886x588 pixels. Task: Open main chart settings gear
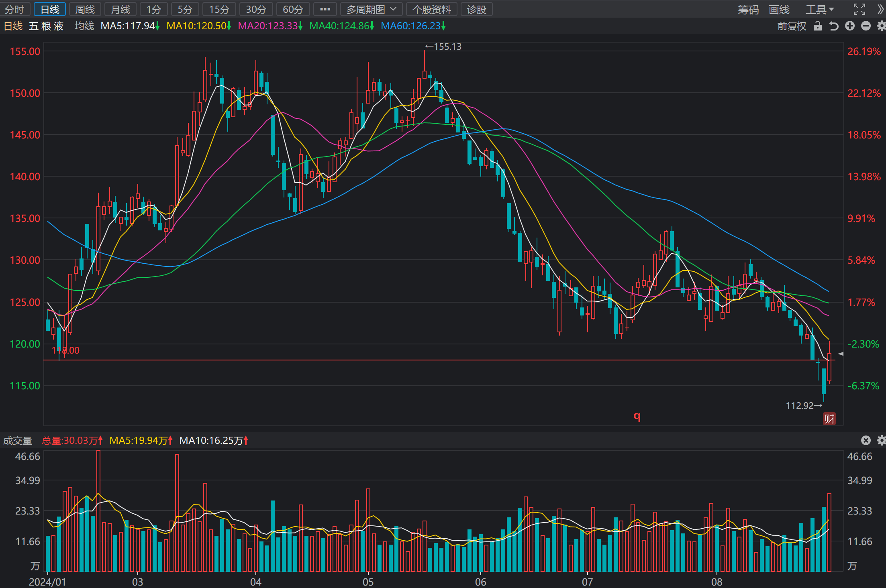pyautogui.click(x=881, y=26)
